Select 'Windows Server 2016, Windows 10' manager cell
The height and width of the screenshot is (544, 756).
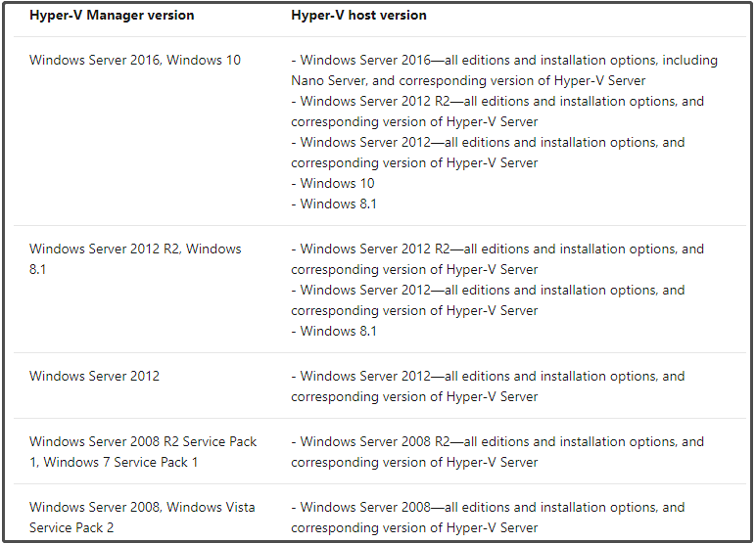point(135,61)
